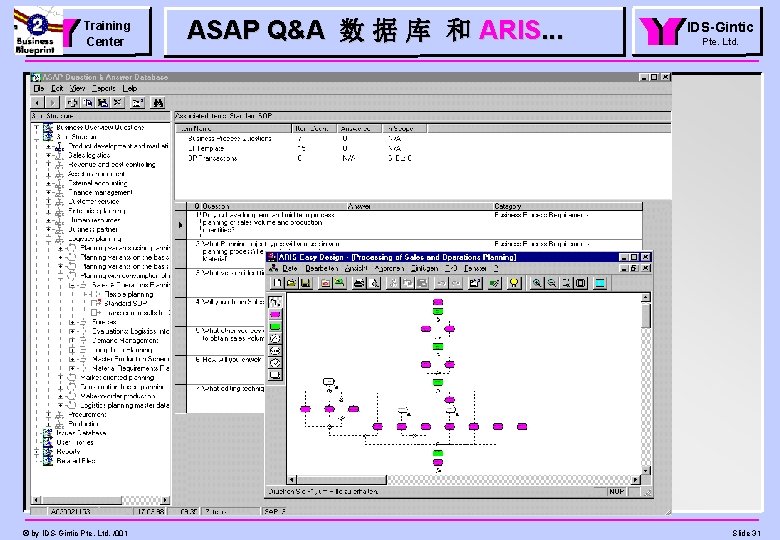Click ARIS canvas vertical scroll up arrow

pyautogui.click(x=646, y=297)
